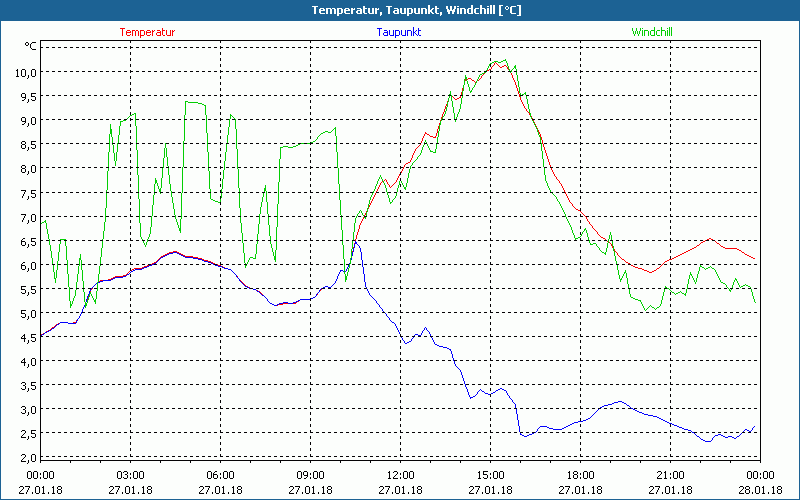The width and height of the screenshot is (800, 500).
Task: Click the 28.01.18 date label
Action: [760, 490]
